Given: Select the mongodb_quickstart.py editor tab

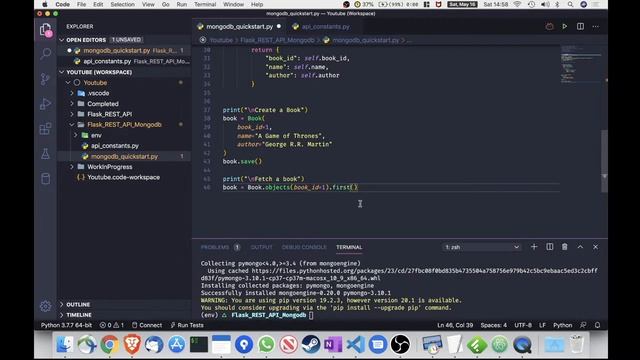Looking at the screenshot, I should [239, 27].
